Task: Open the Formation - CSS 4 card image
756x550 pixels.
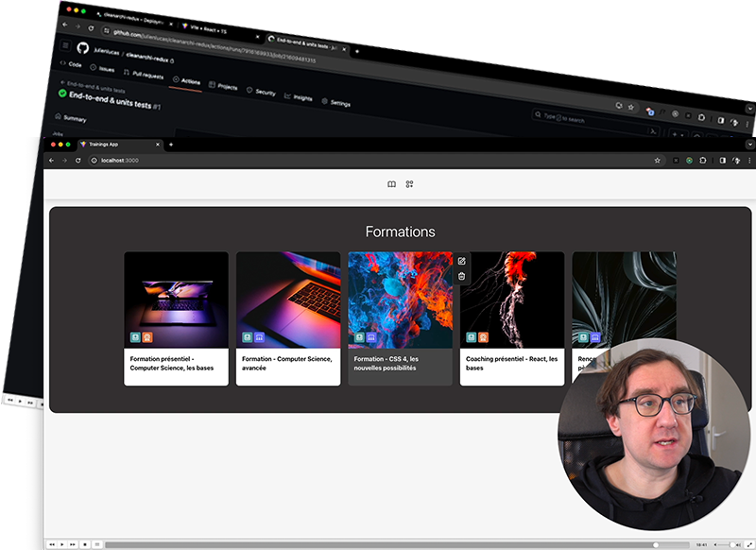Action: [400, 300]
